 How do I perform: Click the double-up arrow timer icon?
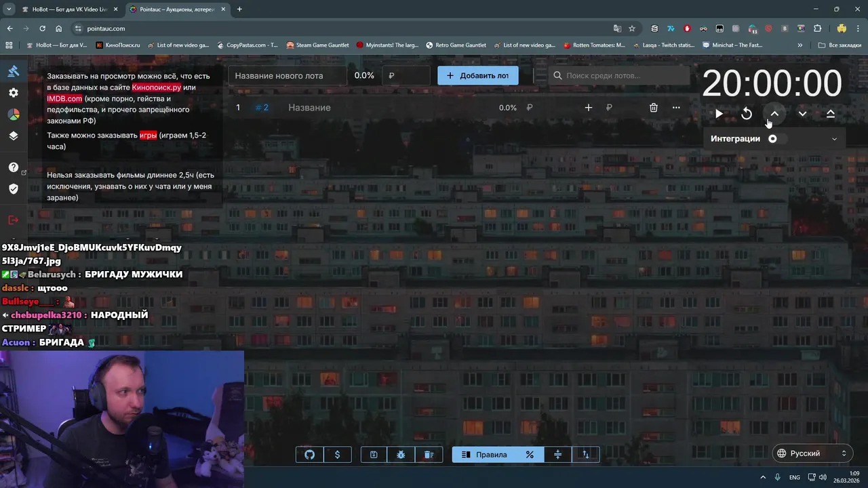pos(831,114)
